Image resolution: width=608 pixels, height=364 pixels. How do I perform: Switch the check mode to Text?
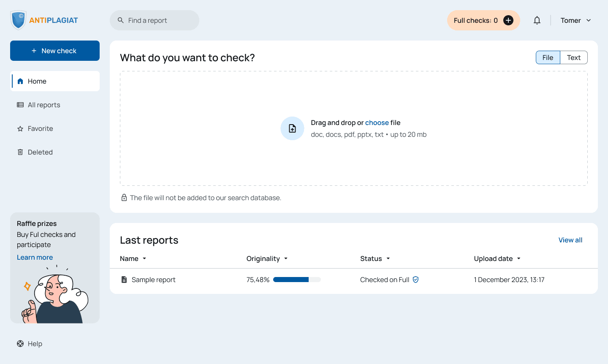pyautogui.click(x=574, y=57)
